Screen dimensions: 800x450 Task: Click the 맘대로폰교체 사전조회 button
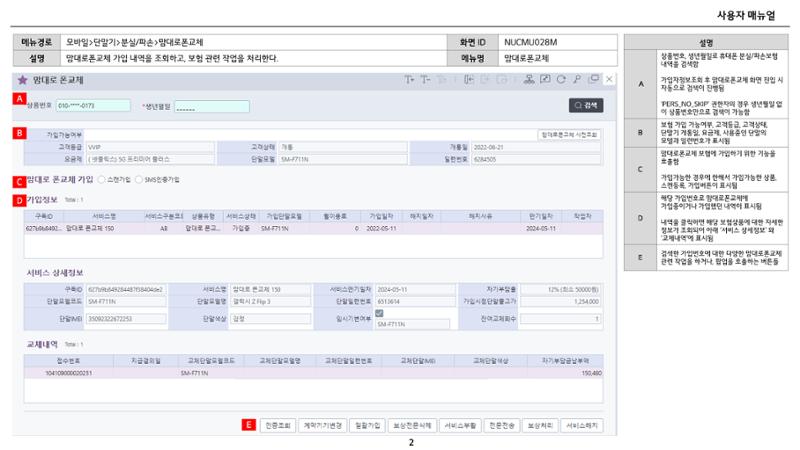pos(569,135)
